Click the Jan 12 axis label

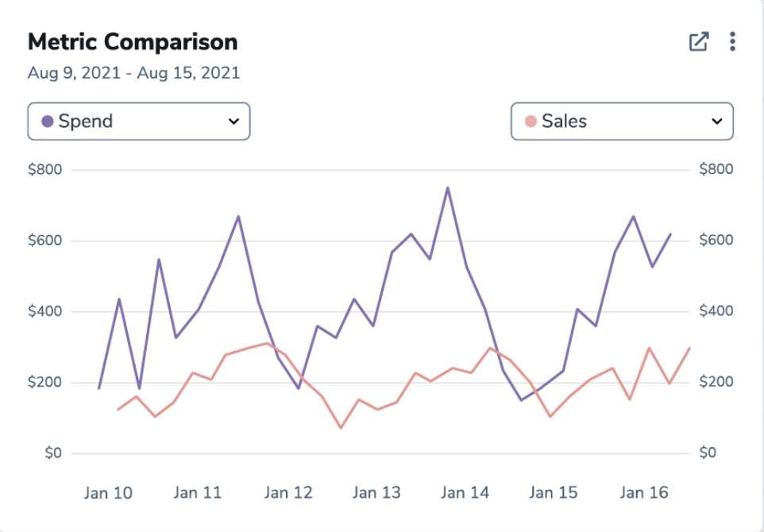click(x=288, y=492)
